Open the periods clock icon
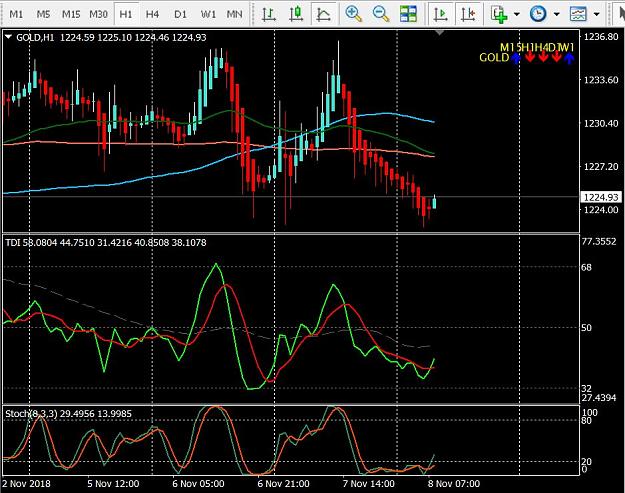The width and height of the screenshot is (625, 493). [538, 14]
